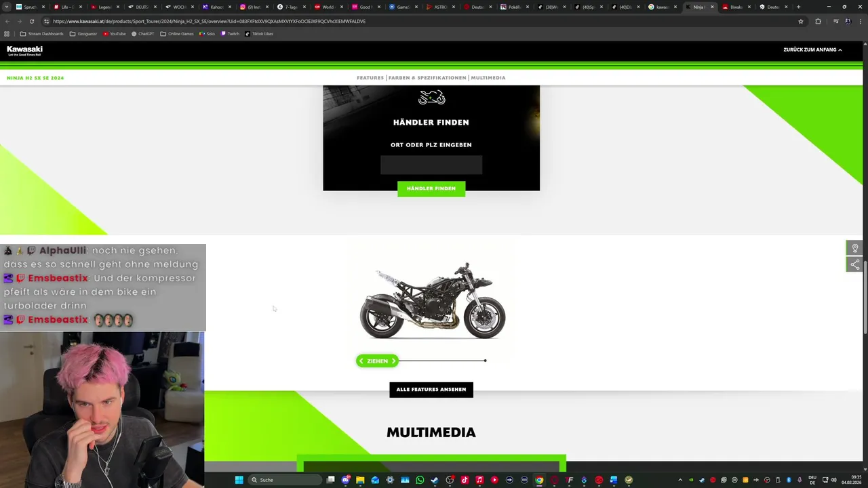The image size is (868, 488).
Task: Switch to the kawasaki Google search tab
Action: [x=662, y=7]
